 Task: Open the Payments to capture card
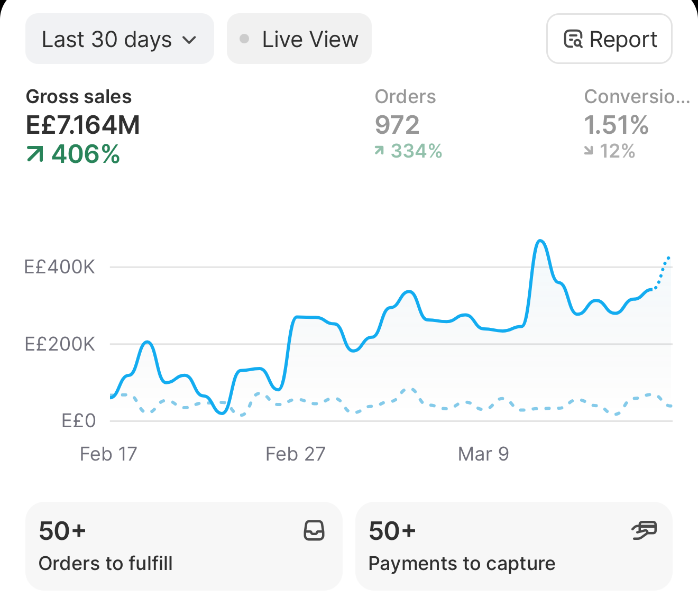(514, 546)
